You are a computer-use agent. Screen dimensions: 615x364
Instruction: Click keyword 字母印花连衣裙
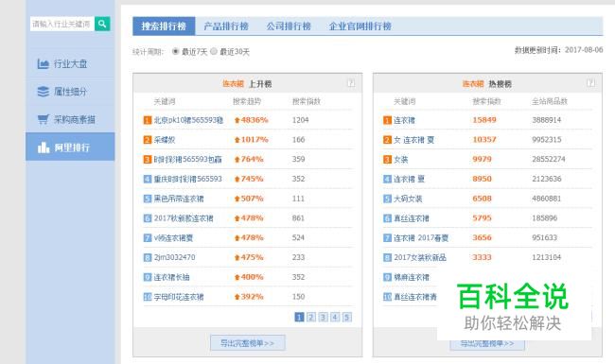[179, 297]
